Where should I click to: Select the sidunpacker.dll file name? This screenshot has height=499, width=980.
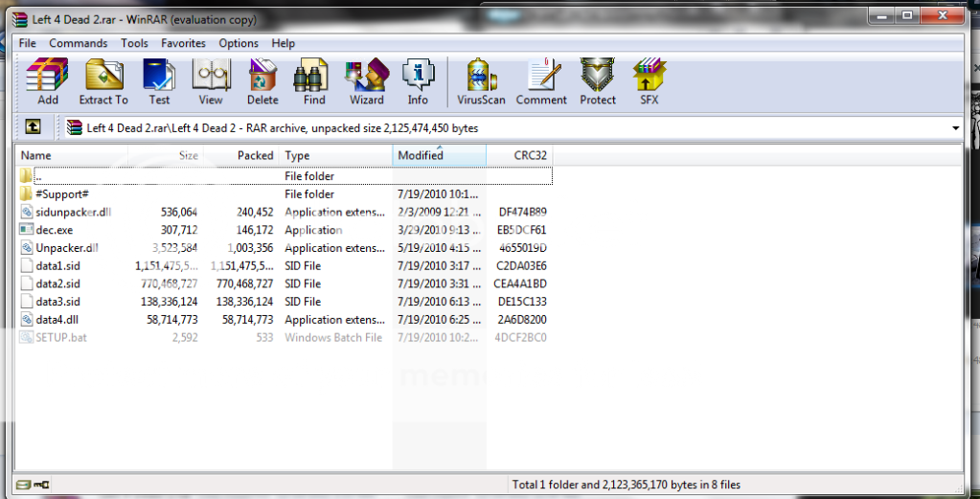tap(73, 212)
